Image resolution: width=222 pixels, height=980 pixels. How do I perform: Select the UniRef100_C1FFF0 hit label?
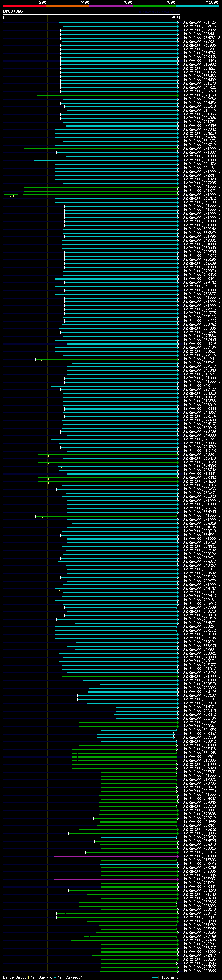tap(199, 110)
